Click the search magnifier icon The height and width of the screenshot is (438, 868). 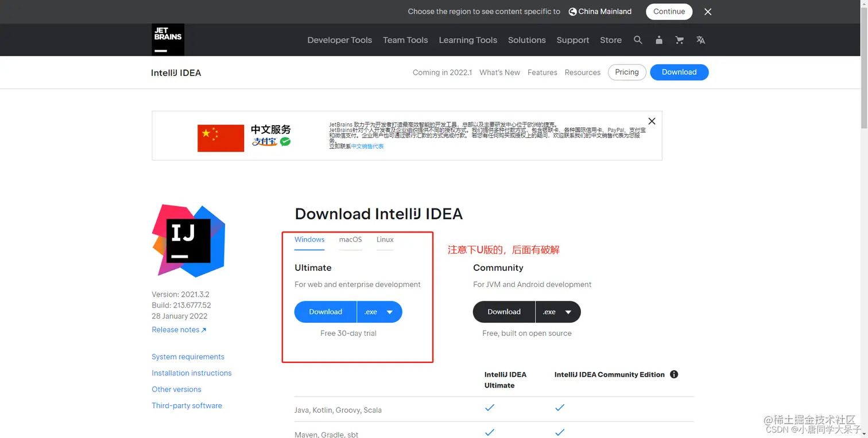click(638, 40)
